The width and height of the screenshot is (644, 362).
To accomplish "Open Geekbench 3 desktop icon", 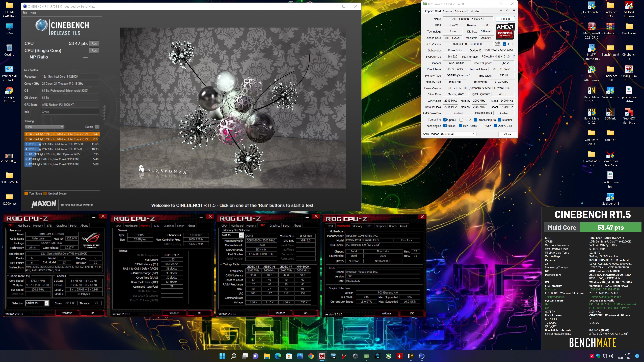I will coord(591,8).
